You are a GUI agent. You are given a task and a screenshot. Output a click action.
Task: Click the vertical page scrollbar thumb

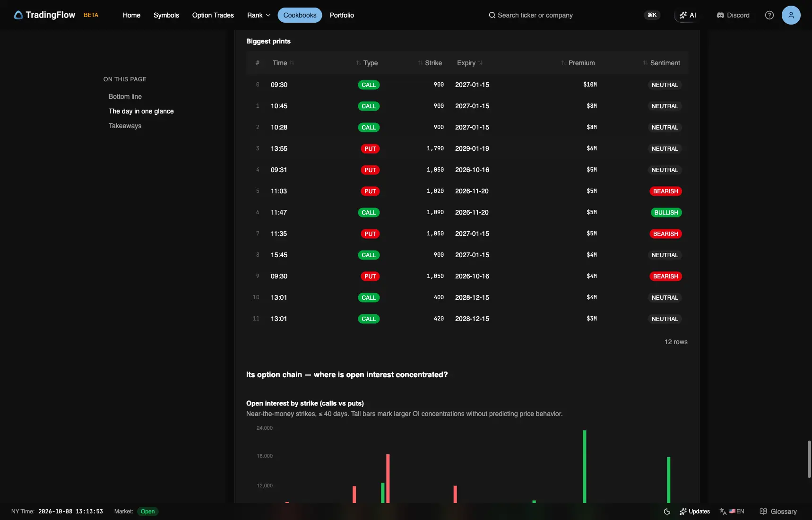pyautogui.click(x=809, y=459)
